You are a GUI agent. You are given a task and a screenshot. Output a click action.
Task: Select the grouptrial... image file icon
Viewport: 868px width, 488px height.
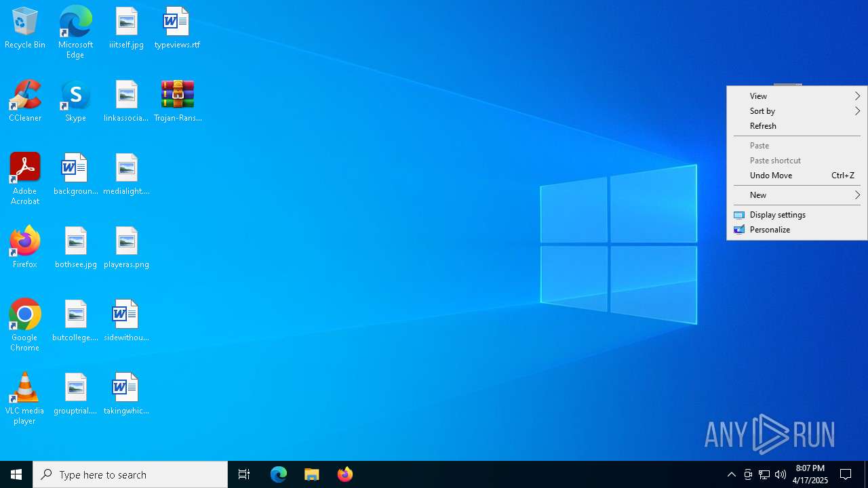(x=75, y=394)
